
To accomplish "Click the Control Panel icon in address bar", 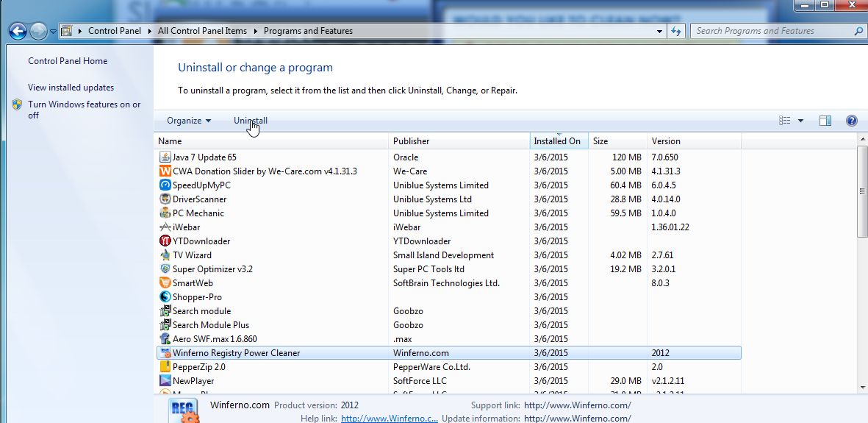I will pyautogui.click(x=66, y=31).
